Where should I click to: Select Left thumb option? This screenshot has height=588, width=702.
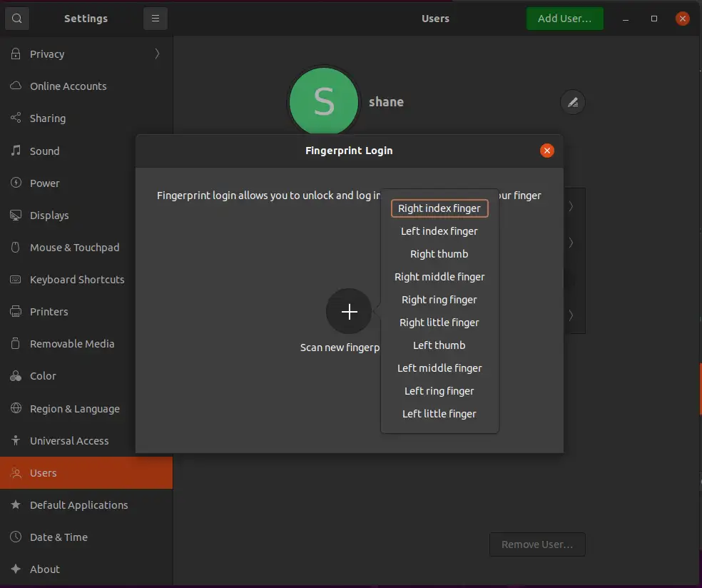pos(439,345)
